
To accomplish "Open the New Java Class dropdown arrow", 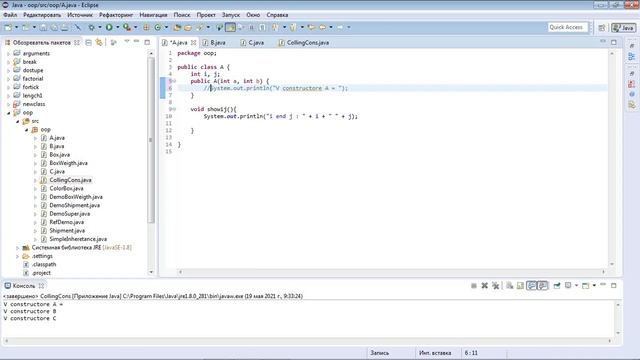I will click(166, 27).
